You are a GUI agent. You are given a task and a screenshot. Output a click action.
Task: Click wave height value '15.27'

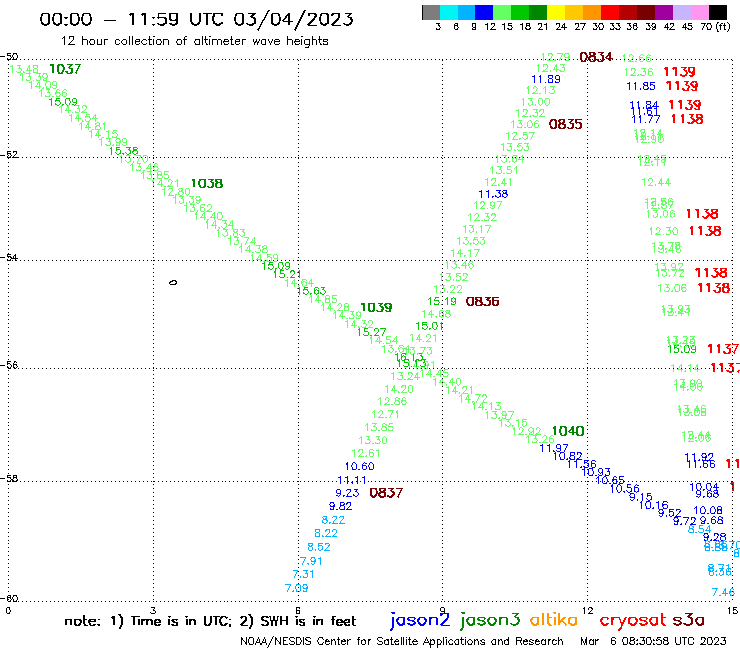pyautogui.click(x=371, y=332)
